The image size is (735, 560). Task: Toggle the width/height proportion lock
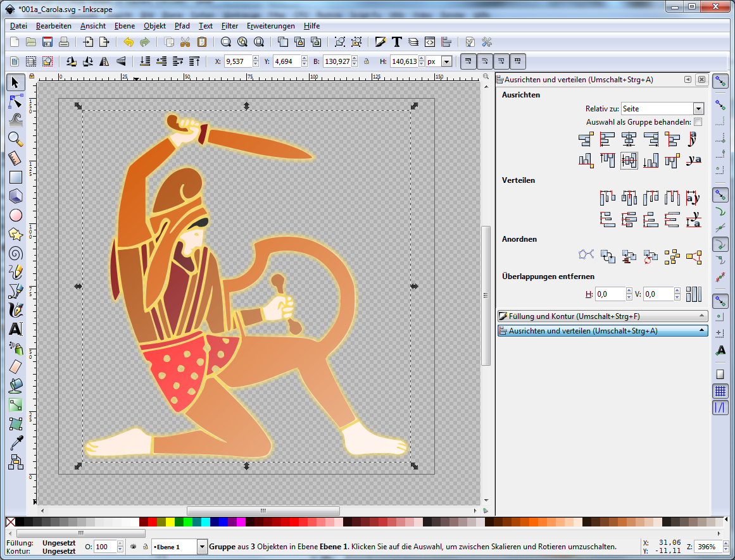tap(366, 61)
